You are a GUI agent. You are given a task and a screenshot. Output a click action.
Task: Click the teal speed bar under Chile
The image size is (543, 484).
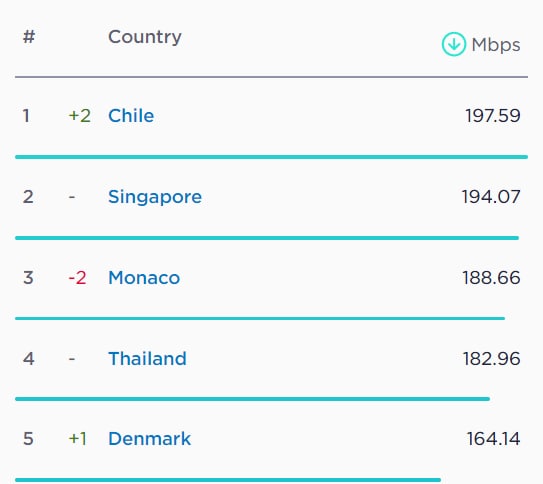272,157
